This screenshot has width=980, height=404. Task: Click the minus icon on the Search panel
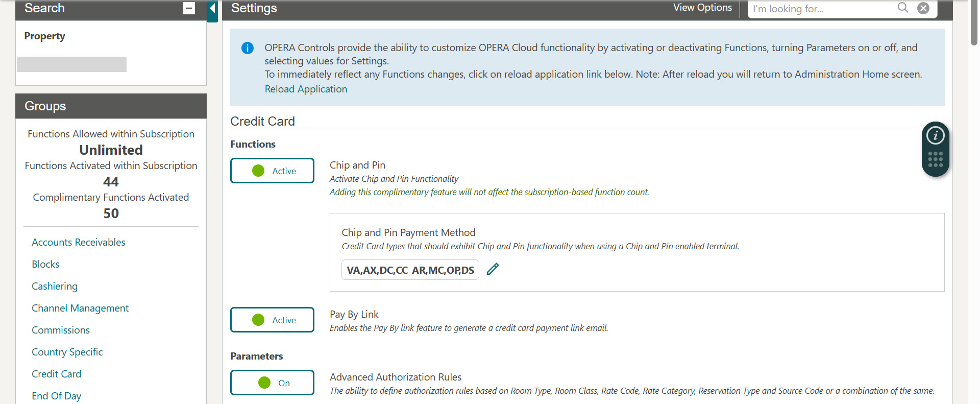pyautogui.click(x=188, y=8)
